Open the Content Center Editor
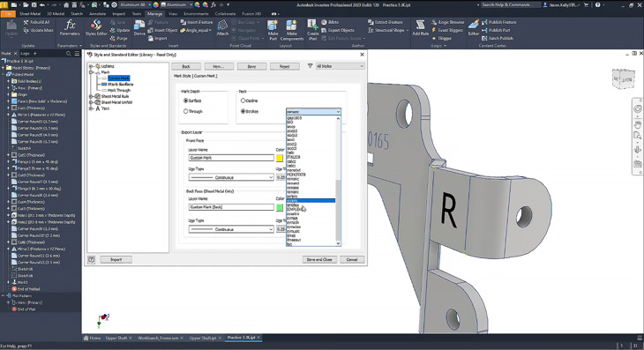This screenshot has height=350, width=644. [x=473, y=28]
